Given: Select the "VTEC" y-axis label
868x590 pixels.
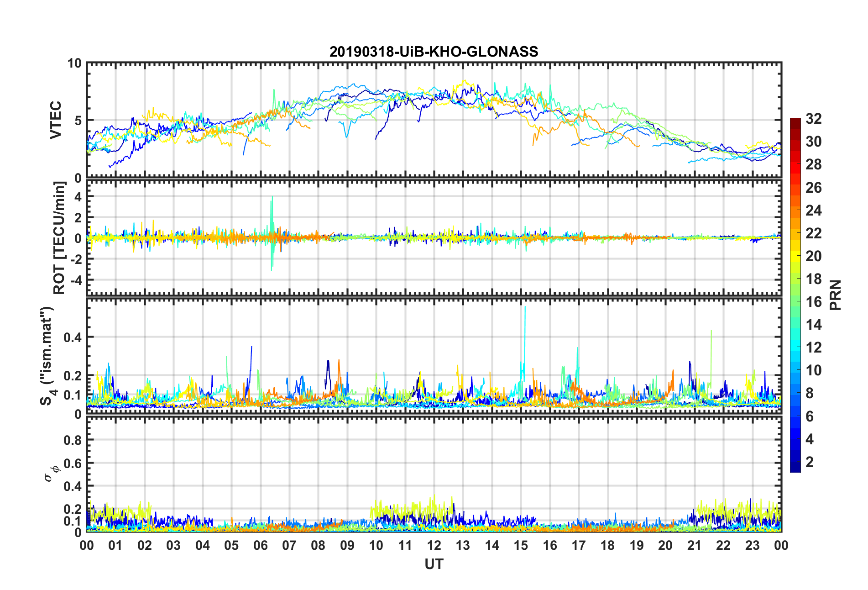Looking at the screenshot, I should point(56,120).
